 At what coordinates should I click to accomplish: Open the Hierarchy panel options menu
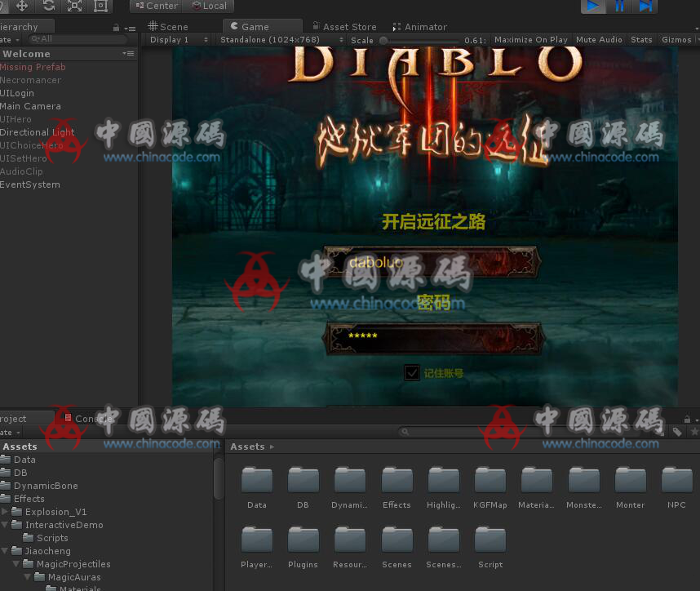point(130,28)
